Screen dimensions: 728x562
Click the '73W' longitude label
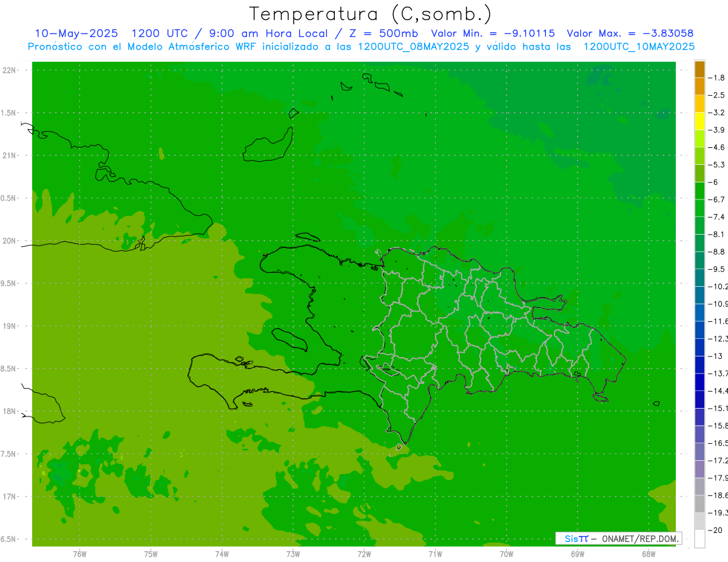pos(293,554)
